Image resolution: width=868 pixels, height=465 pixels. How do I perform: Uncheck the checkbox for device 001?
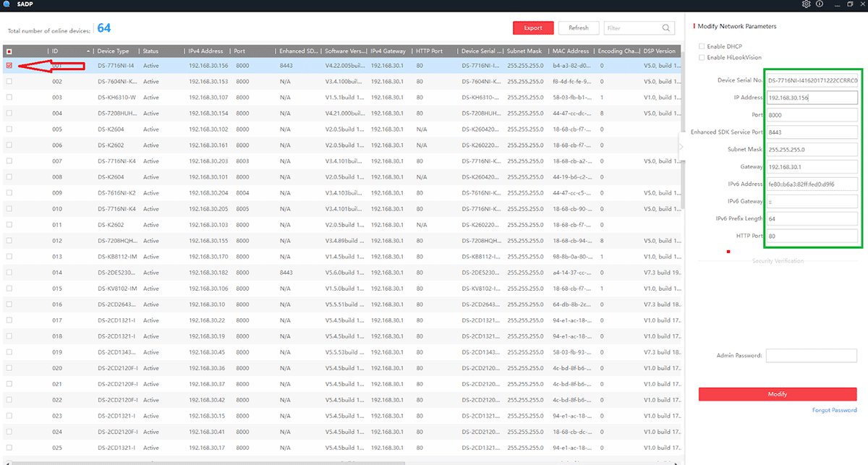tap(9, 66)
